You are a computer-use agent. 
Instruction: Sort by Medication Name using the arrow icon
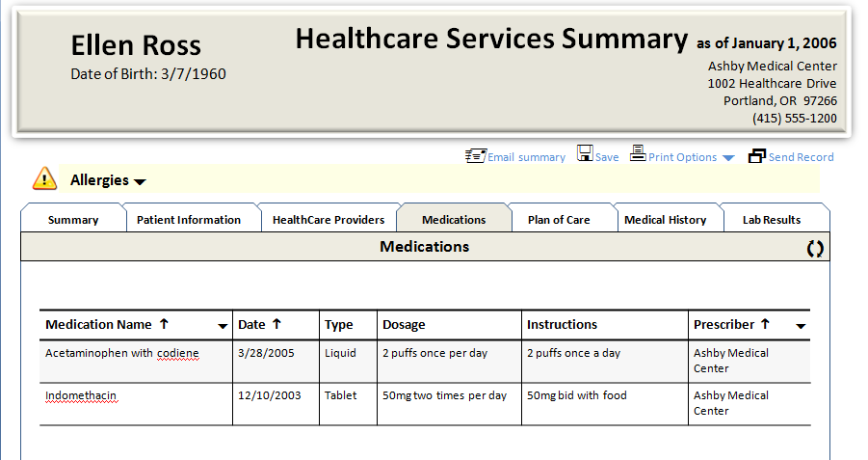[164, 324]
